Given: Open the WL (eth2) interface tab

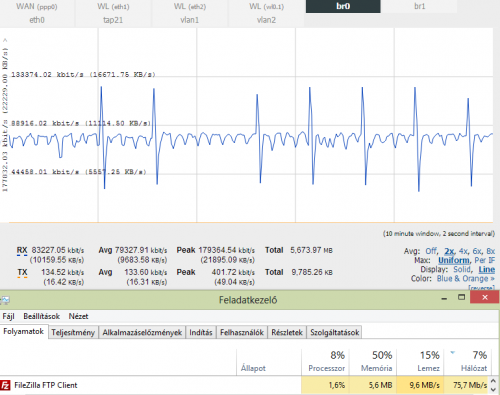Looking at the screenshot, I should click(x=190, y=6).
